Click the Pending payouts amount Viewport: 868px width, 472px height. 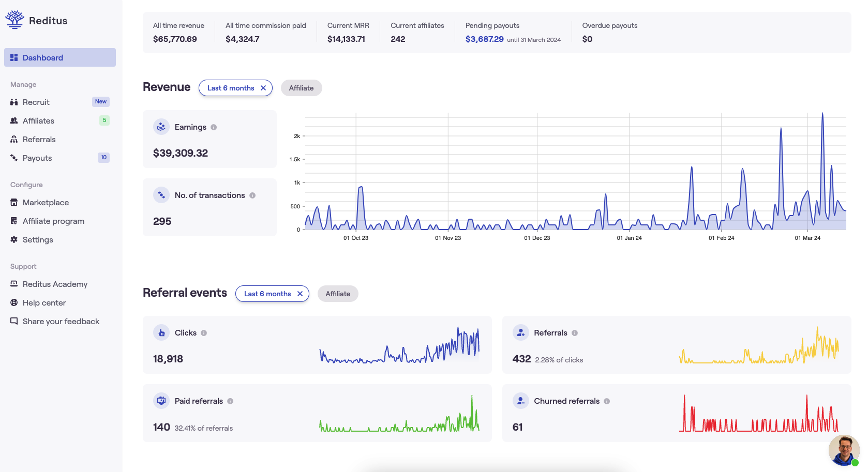(484, 39)
